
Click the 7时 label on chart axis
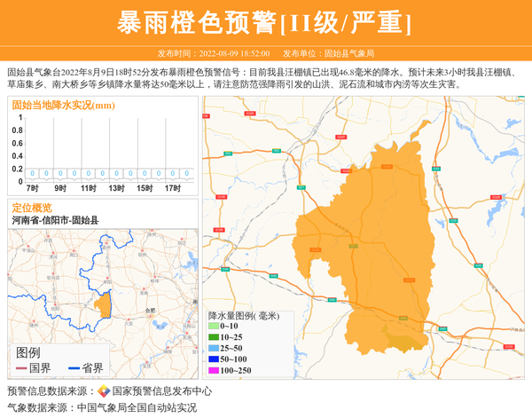[x=32, y=188]
